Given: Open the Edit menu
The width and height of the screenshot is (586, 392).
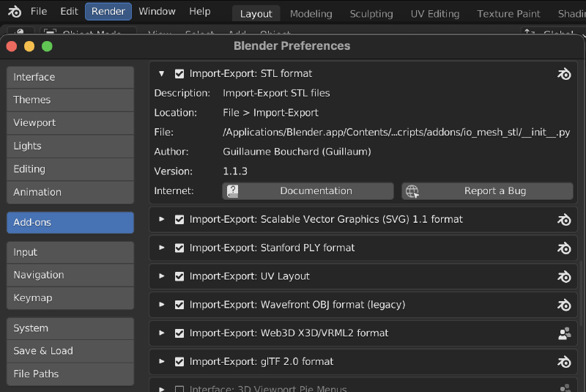Looking at the screenshot, I should pyautogui.click(x=69, y=12).
